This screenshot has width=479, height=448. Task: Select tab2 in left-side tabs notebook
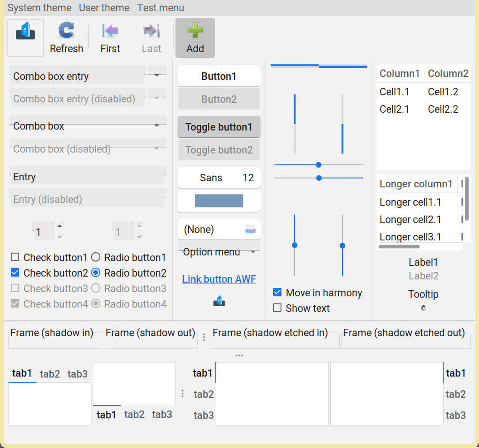(204, 394)
